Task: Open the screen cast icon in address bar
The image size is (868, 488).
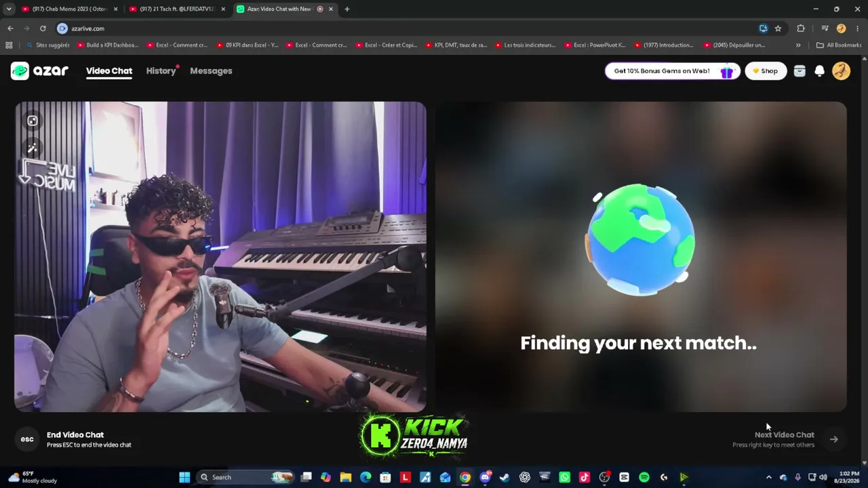Action: point(764,28)
